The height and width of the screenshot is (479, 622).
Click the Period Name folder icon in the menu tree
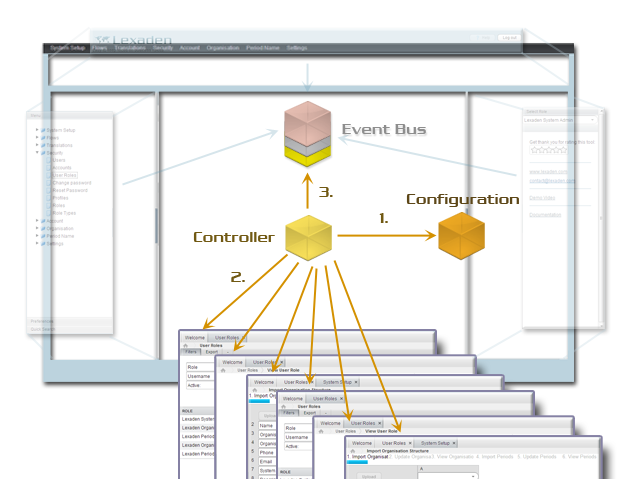(43, 236)
